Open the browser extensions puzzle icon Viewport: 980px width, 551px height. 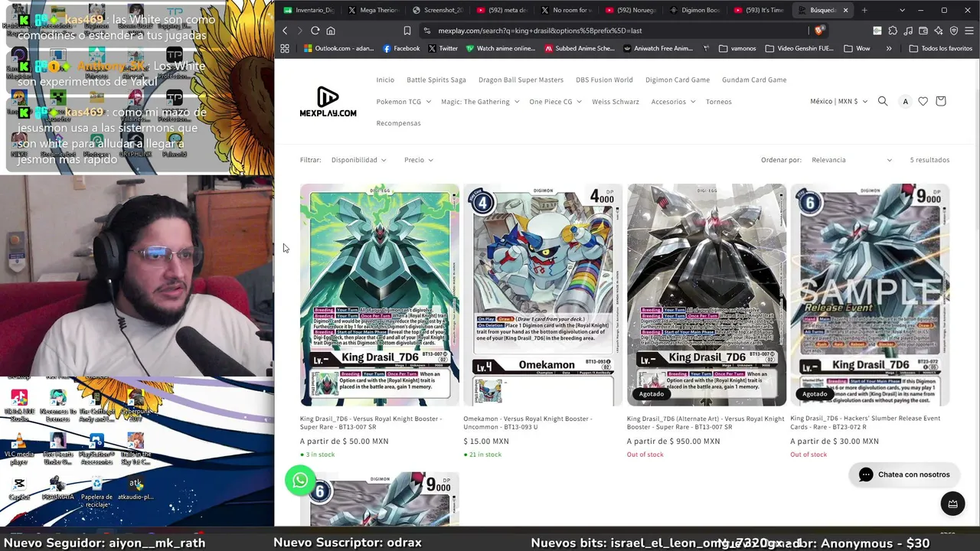click(x=893, y=31)
